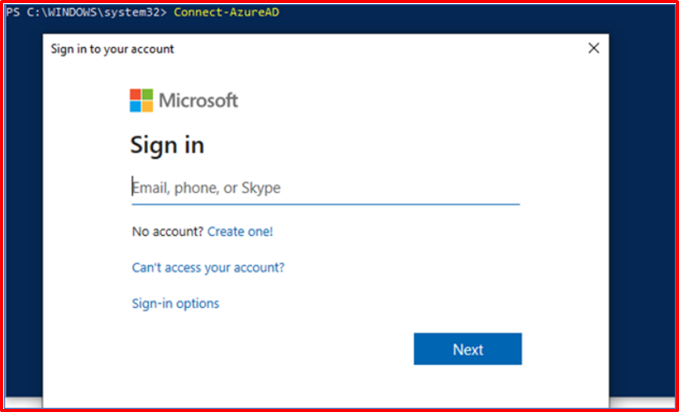Click the Sign in heading

coord(167,145)
